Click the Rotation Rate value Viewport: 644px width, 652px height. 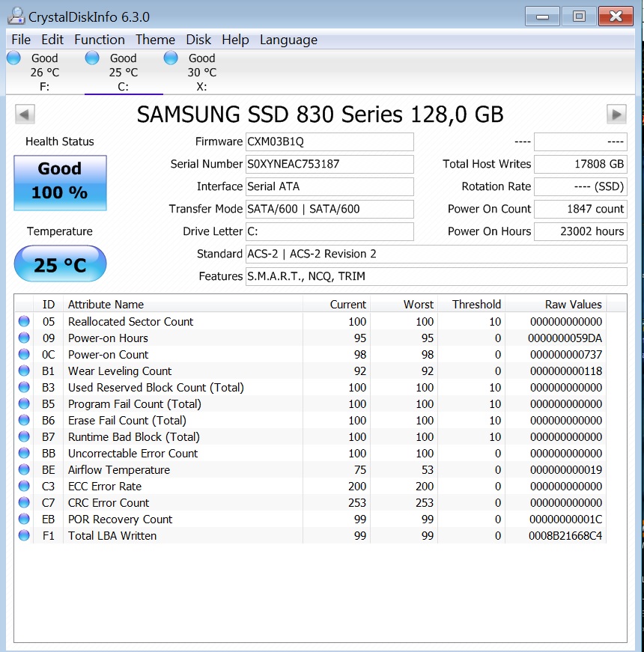coord(581,186)
